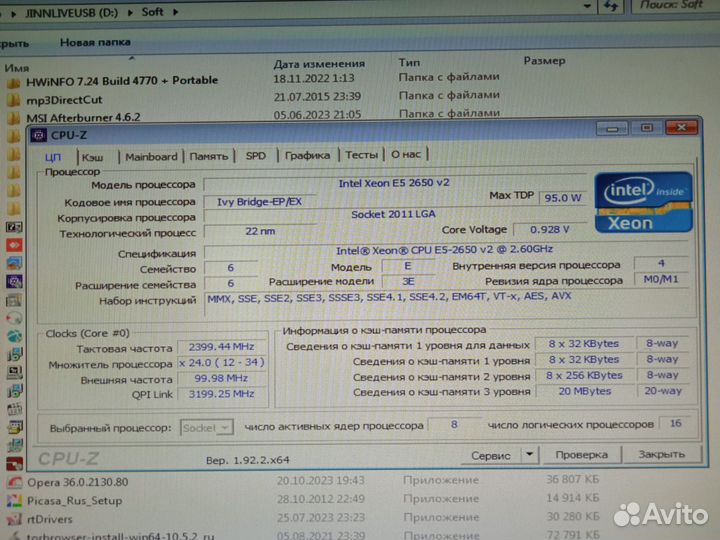This screenshot has height=540, width=720.
Task: Click the JINNLIVEUSB (D:) breadcrumb
Action: [72, 13]
